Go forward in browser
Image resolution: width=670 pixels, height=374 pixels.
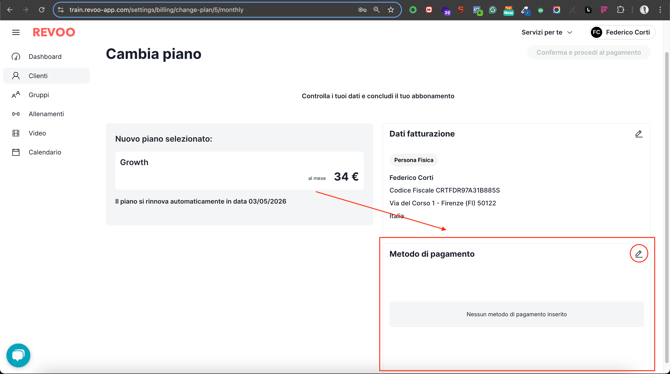tap(26, 10)
